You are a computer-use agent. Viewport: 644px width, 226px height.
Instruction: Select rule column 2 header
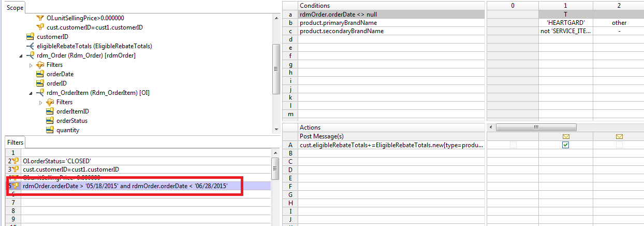(x=619, y=6)
